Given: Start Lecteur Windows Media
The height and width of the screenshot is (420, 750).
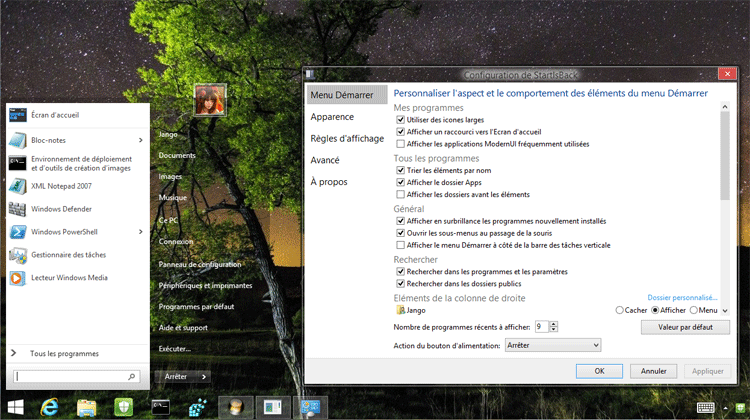Looking at the screenshot, I should pos(69,278).
